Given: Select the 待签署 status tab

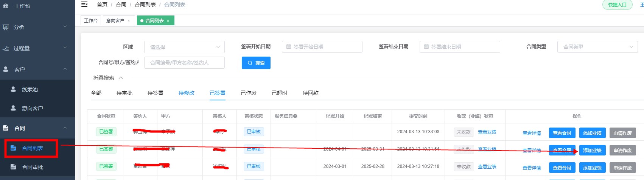Looking at the screenshot, I should coord(156,93).
